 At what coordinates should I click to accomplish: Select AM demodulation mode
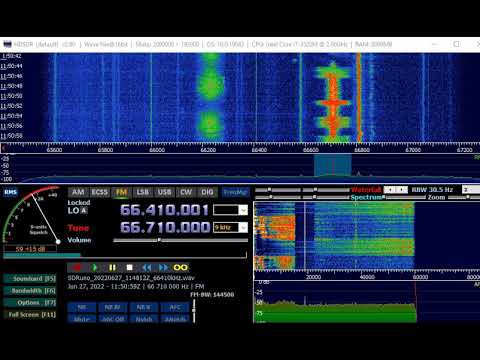click(78, 192)
